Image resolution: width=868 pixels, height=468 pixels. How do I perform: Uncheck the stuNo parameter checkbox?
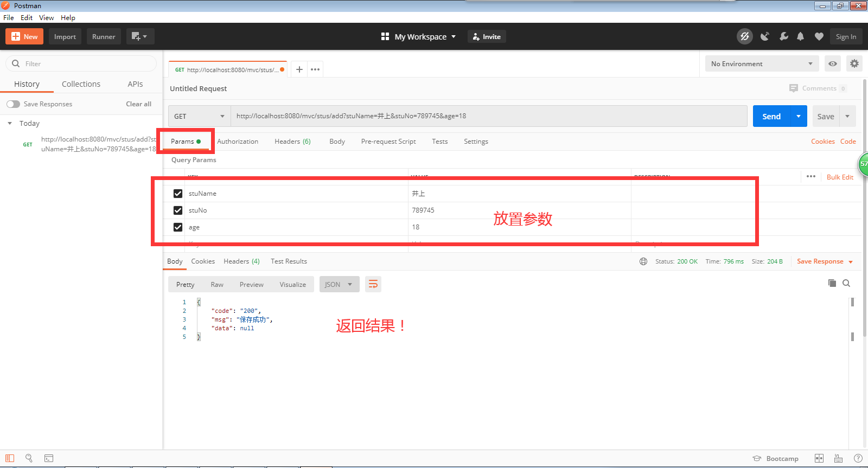tap(178, 210)
